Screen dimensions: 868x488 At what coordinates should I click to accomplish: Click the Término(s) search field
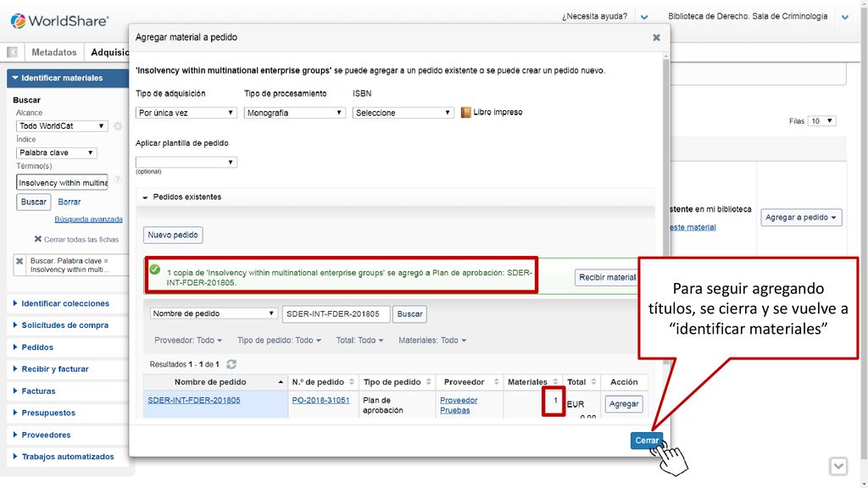[62, 183]
